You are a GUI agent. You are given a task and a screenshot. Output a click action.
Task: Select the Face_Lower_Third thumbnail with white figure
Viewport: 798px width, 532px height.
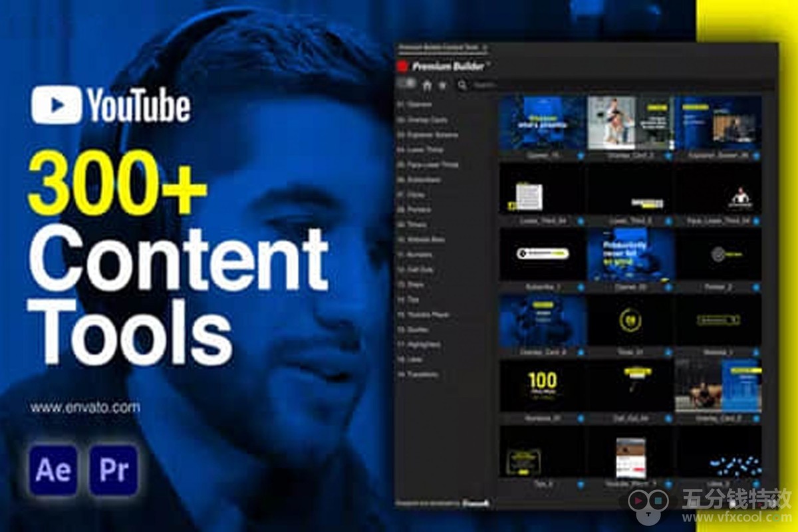click(718, 190)
